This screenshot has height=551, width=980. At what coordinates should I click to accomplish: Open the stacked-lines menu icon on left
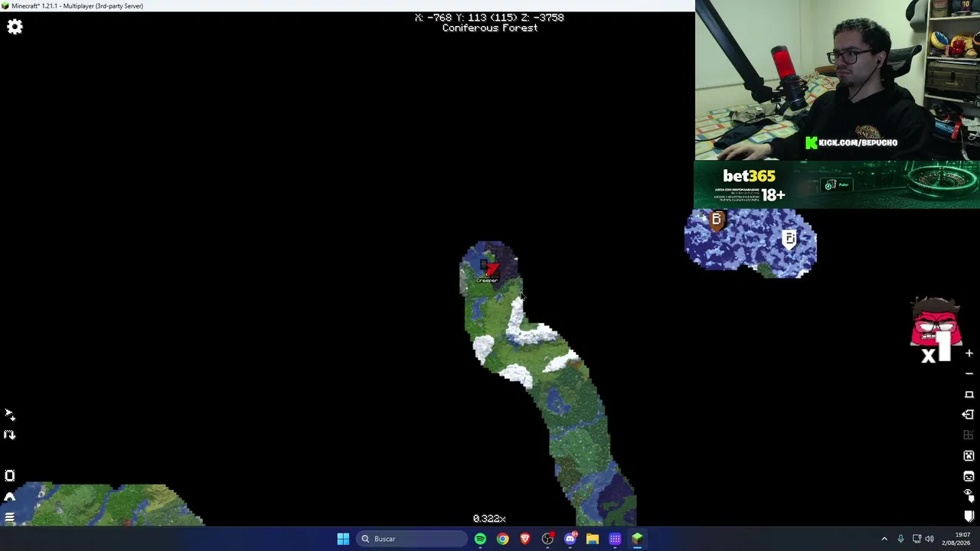pyautogui.click(x=9, y=517)
